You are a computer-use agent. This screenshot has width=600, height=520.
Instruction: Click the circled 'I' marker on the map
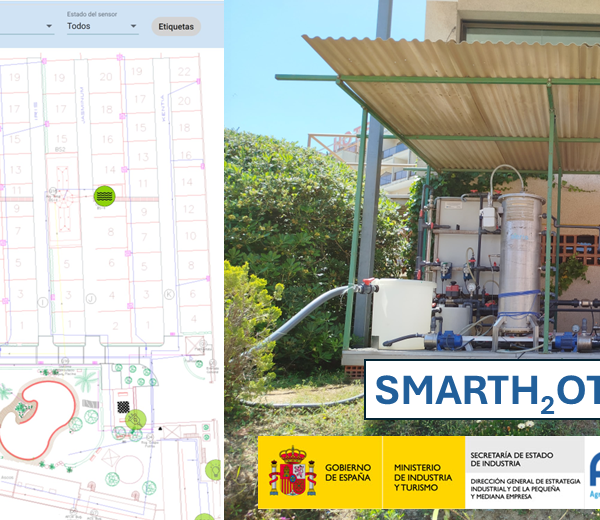point(42,302)
